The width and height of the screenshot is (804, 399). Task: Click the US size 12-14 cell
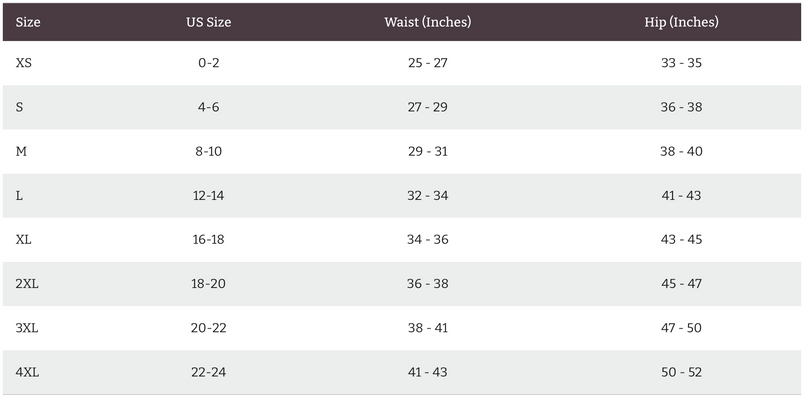pos(209,195)
